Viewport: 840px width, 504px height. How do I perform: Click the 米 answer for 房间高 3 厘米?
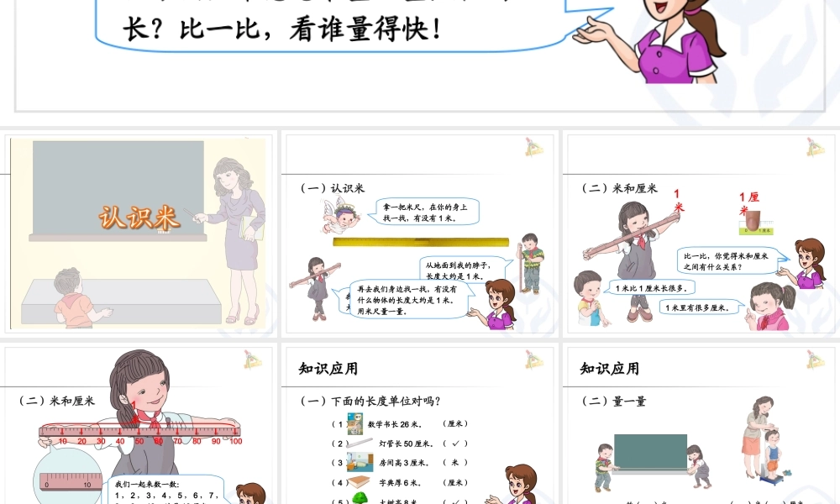[x=456, y=462]
